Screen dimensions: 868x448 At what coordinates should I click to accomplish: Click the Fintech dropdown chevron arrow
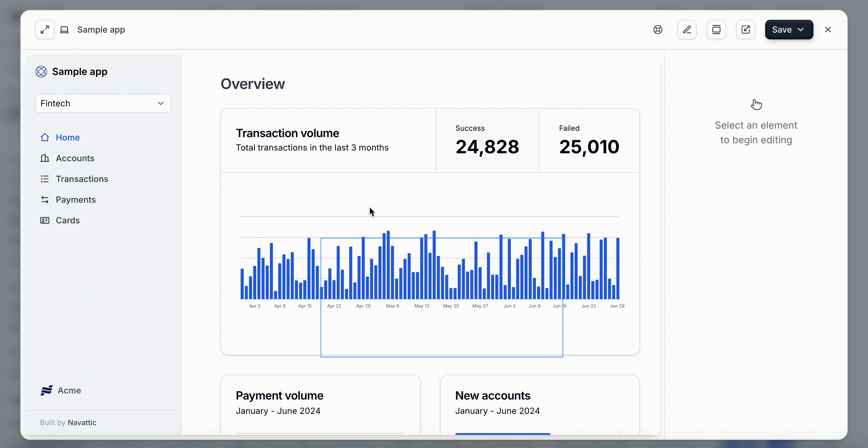pyautogui.click(x=161, y=103)
